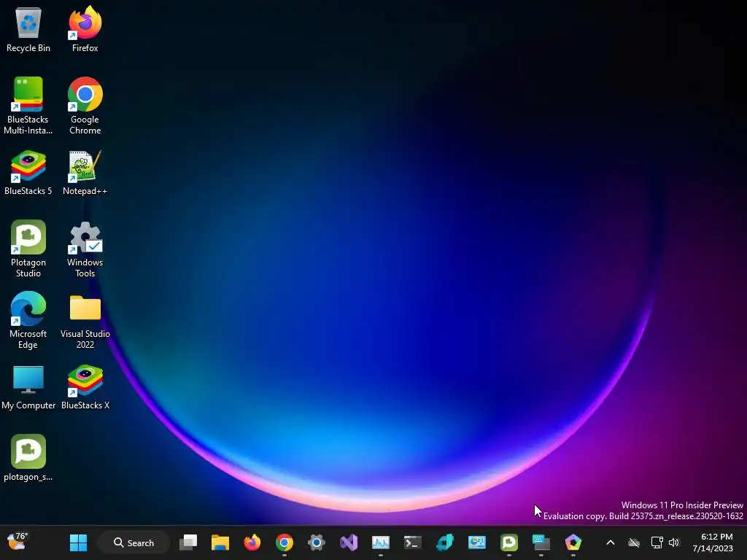Open File Explorer from the taskbar

220,542
